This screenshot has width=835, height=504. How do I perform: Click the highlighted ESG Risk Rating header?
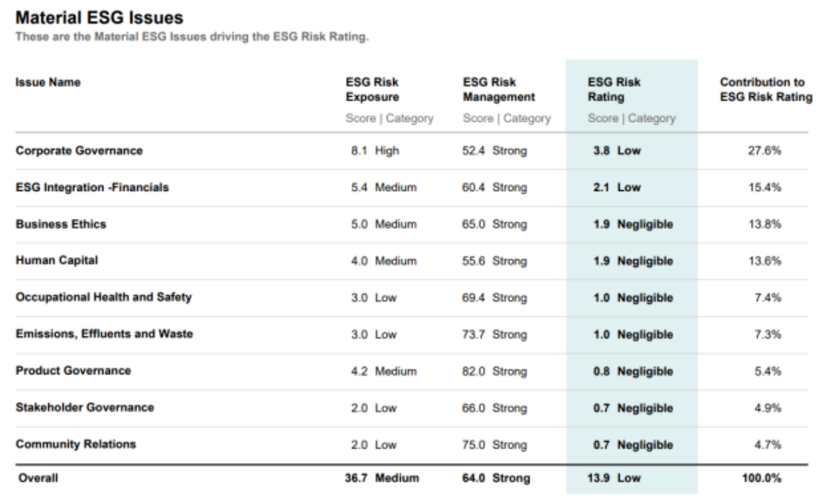pos(614,90)
